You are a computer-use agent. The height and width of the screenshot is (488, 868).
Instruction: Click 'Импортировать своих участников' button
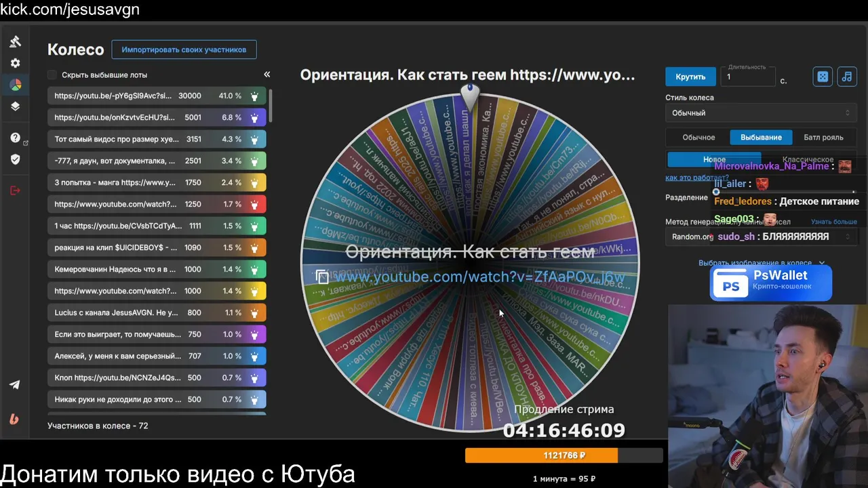pyautogui.click(x=184, y=49)
